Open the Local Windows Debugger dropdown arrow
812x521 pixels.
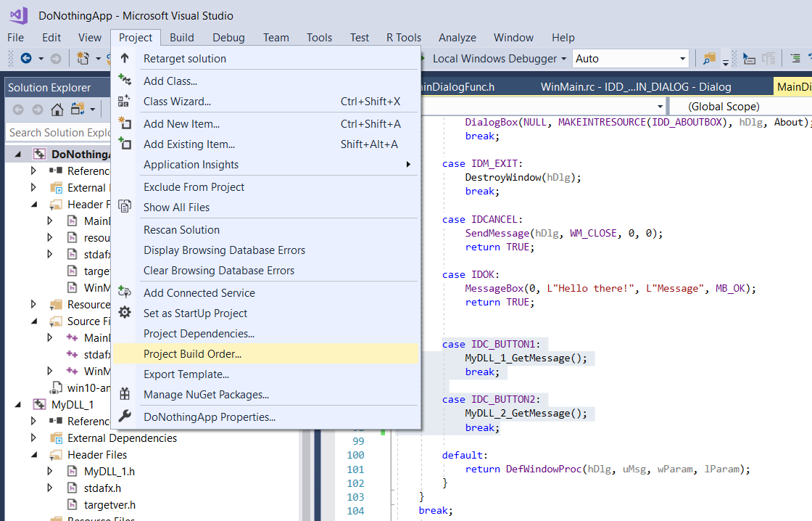point(564,59)
